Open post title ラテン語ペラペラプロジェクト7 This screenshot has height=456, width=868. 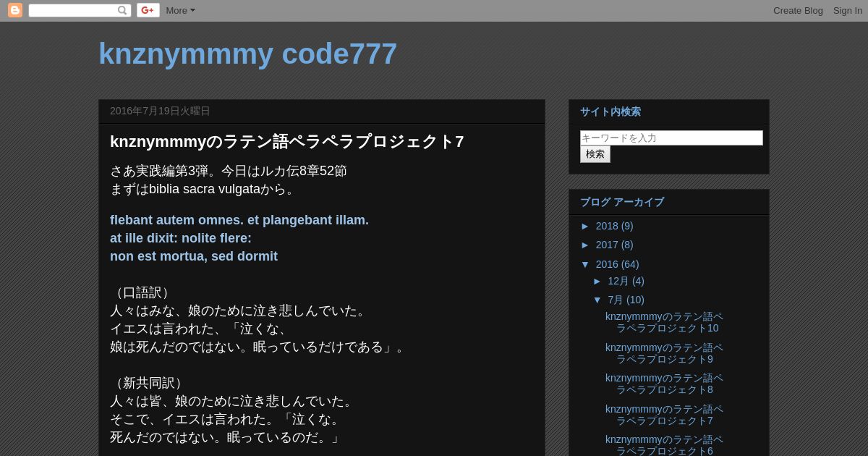(x=286, y=141)
